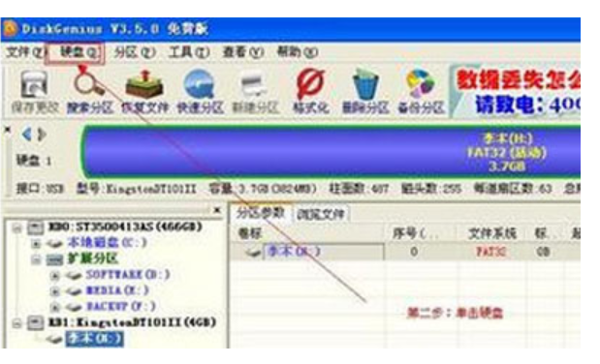Select highlighted 李木 (H:) in disk tree
The width and height of the screenshot is (600, 364).
pos(95,339)
